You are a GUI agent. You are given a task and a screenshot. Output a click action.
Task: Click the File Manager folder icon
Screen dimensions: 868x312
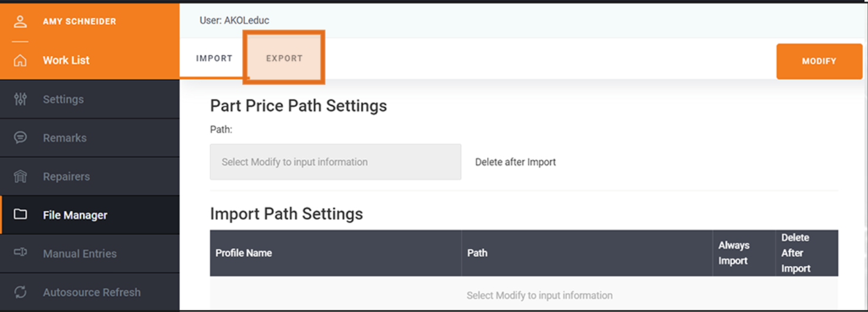pos(21,215)
